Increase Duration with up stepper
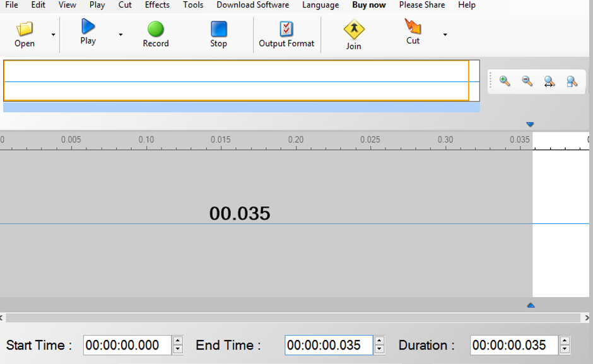This screenshot has width=593, height=364. 565,340
